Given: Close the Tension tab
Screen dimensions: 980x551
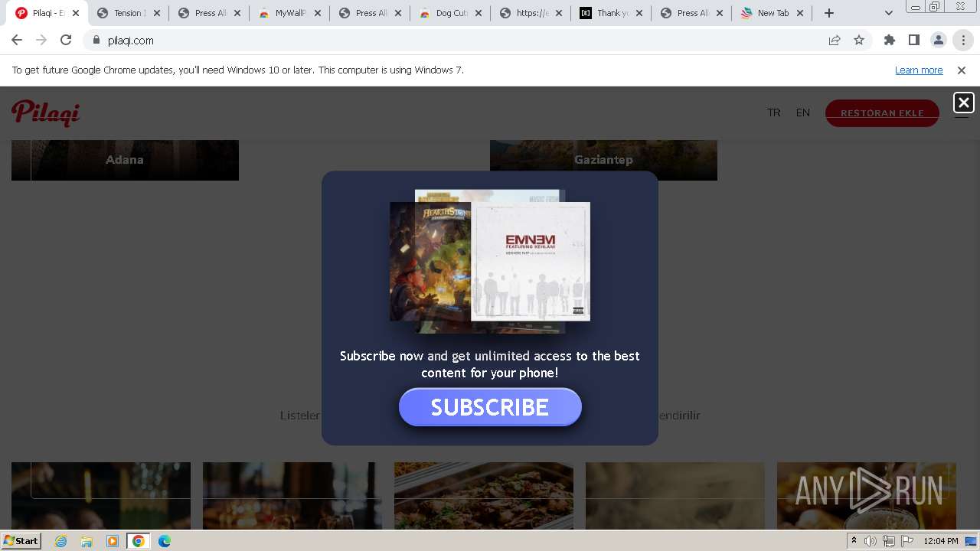Looking at the screenshot, I should [156, 13].
